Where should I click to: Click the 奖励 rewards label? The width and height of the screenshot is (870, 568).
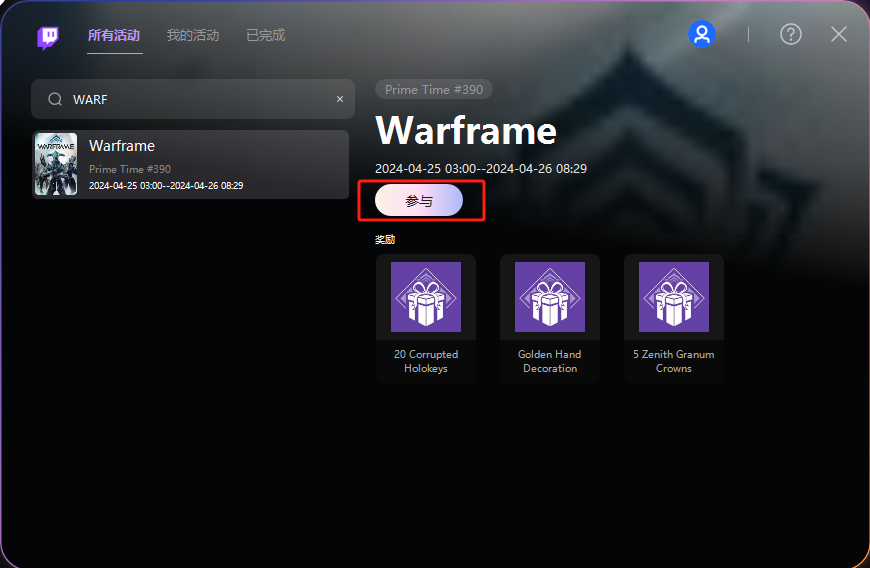click(x=385, y=240)
